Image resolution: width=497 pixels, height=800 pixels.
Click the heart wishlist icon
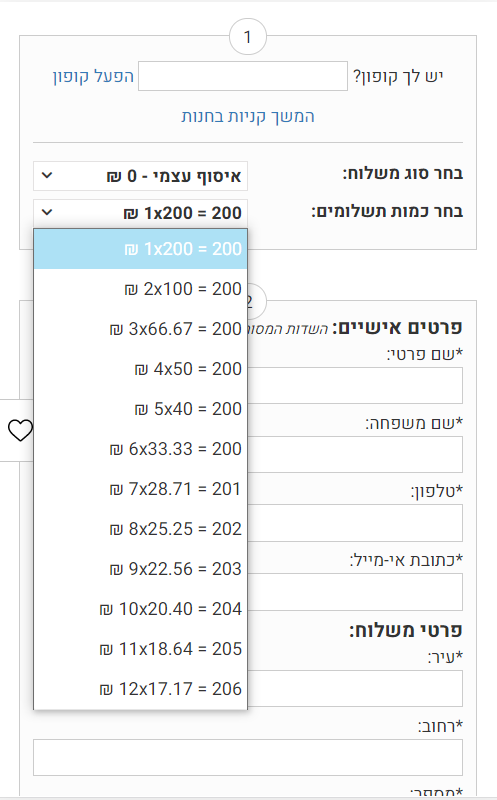pyautogui.click(x=20, y=430)
